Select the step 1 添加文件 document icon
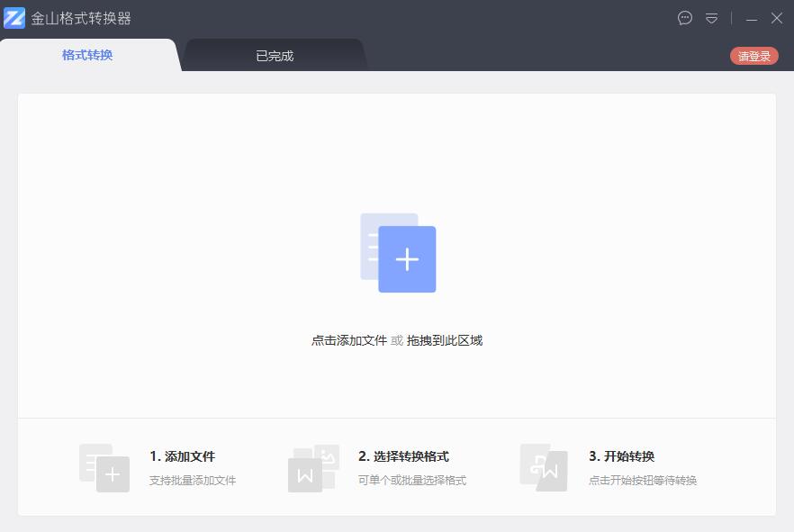The image size is (794, 532). point(104,466)
